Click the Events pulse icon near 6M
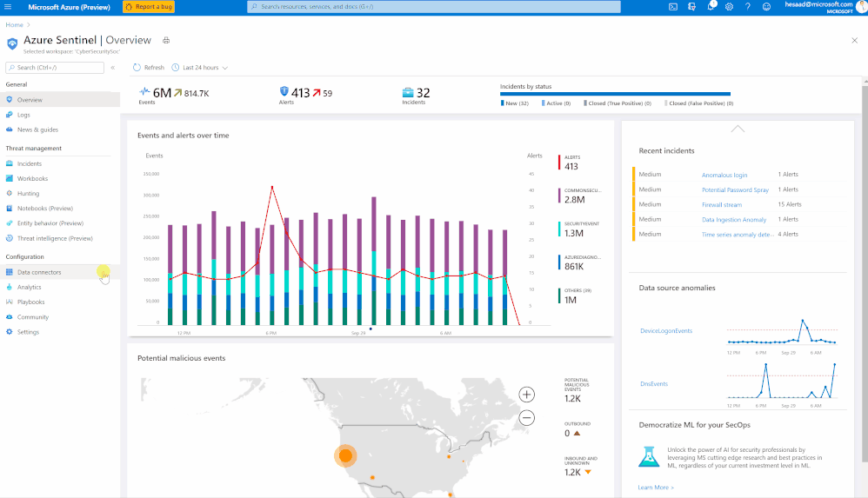This screenshot has width=868, height=498. 144,91
